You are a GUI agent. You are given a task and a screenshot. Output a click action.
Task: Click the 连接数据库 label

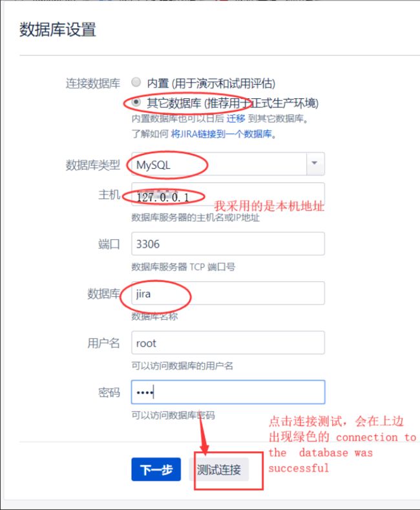pyautogui.click(x=93, y=83)
